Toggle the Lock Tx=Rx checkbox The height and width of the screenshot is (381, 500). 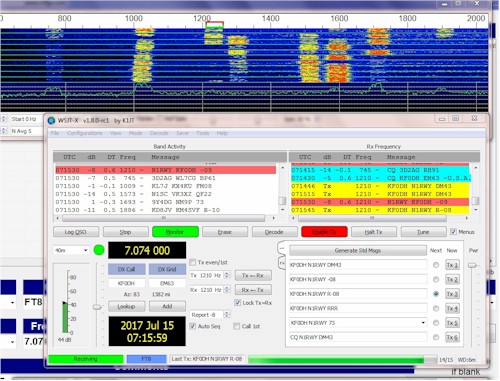[238, 303]
